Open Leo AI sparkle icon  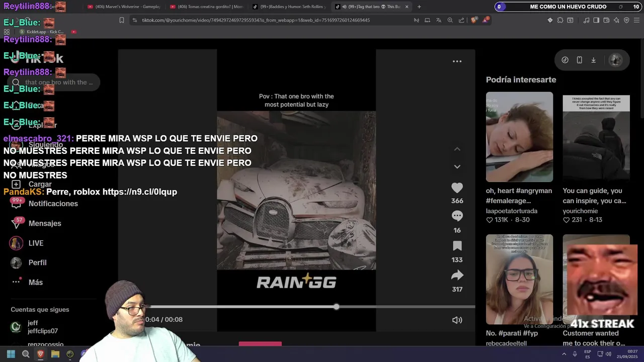point(616,20)
